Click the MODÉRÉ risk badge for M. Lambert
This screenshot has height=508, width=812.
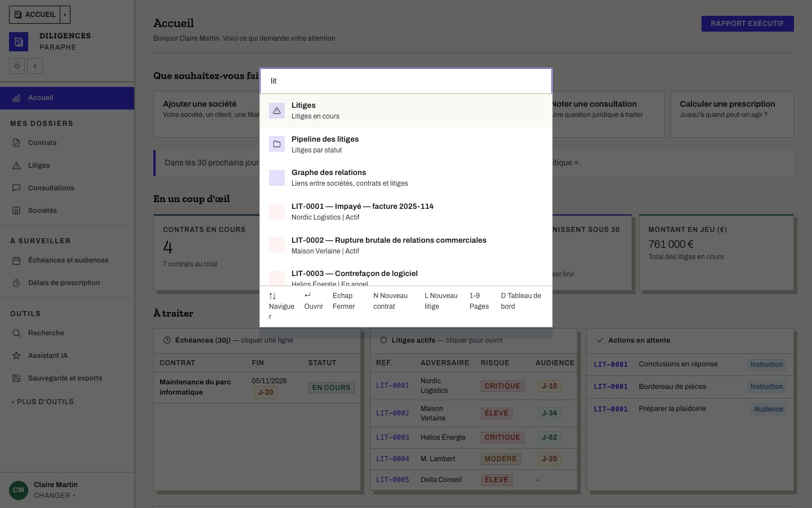pyautogui.click(x=501, y=459)
